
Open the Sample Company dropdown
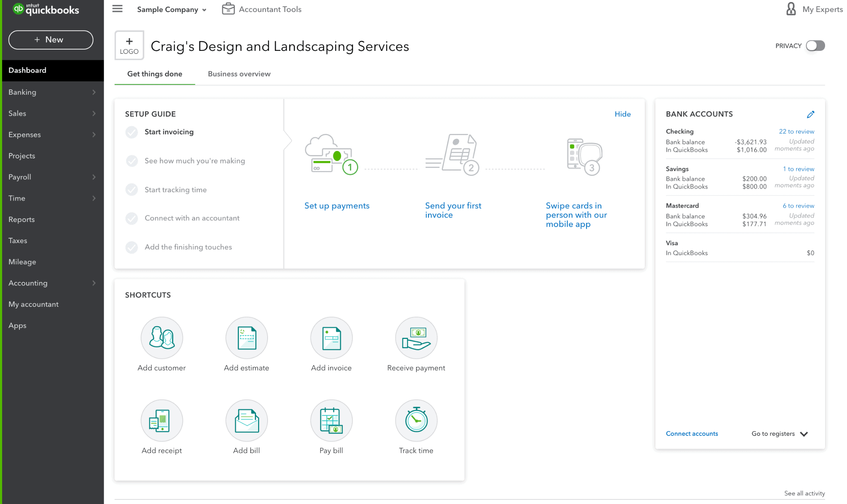172,9
